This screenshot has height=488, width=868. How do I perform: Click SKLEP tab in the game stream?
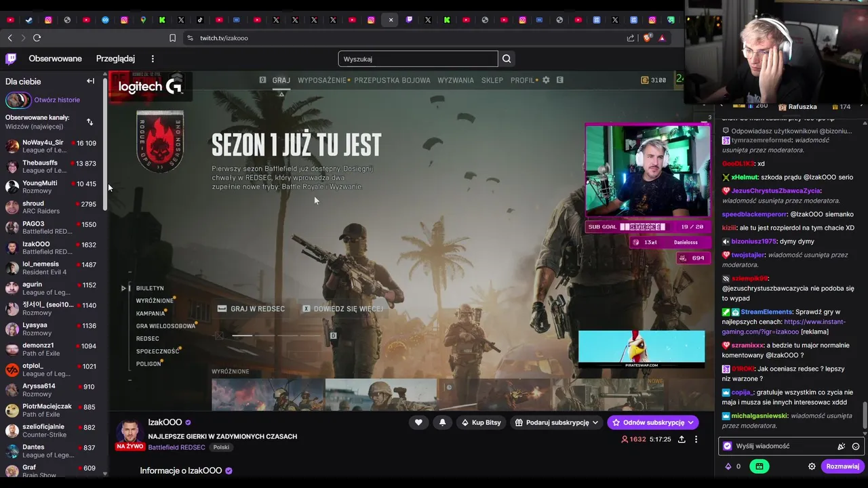(492, 80)
